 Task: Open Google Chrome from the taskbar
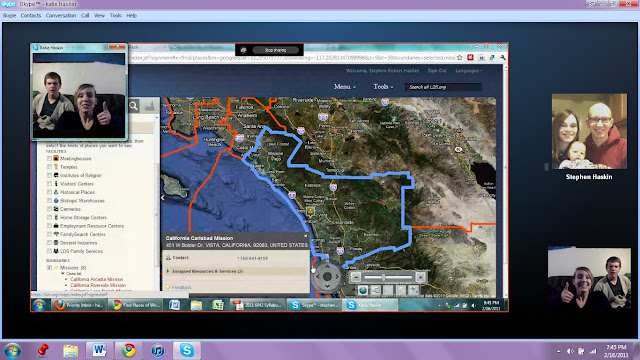point(129,350)
